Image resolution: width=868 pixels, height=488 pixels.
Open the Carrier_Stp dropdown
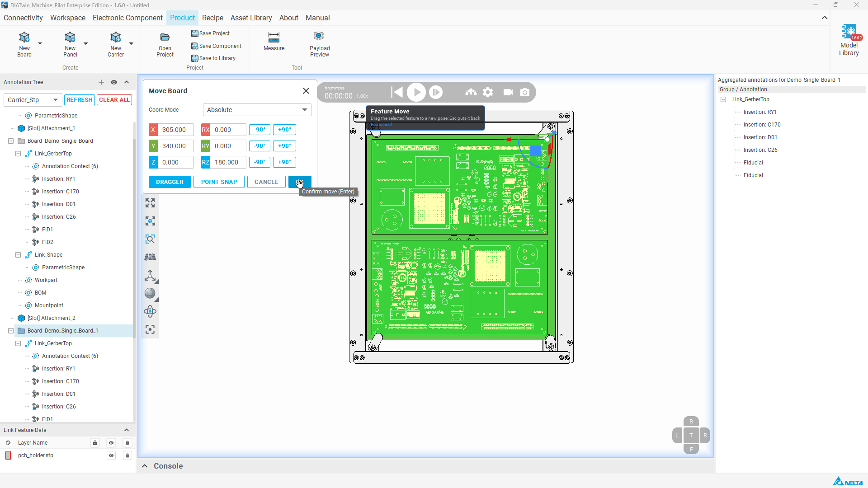pyautogui.click(x=33, y=100)
